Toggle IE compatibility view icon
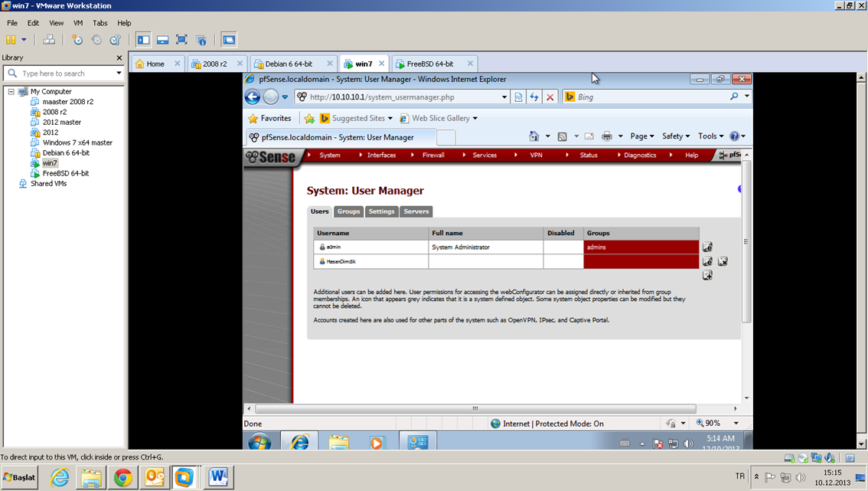 [518, 97]
